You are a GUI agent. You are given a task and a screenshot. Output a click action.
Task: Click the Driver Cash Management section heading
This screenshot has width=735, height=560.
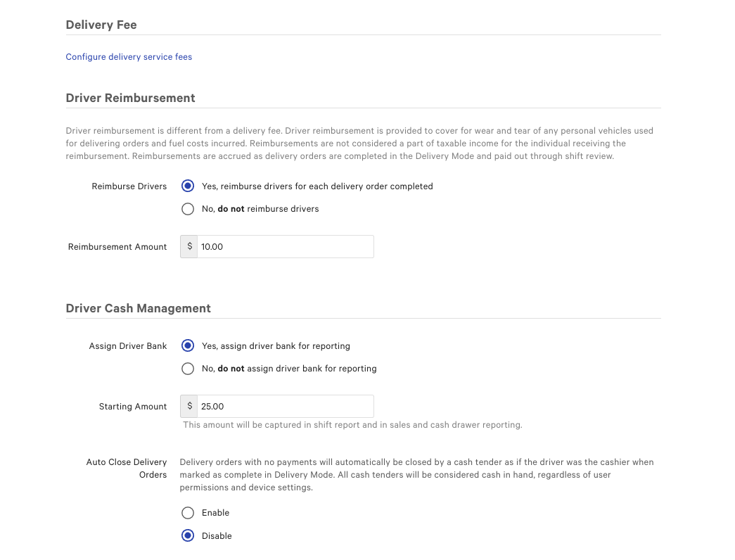137,308
